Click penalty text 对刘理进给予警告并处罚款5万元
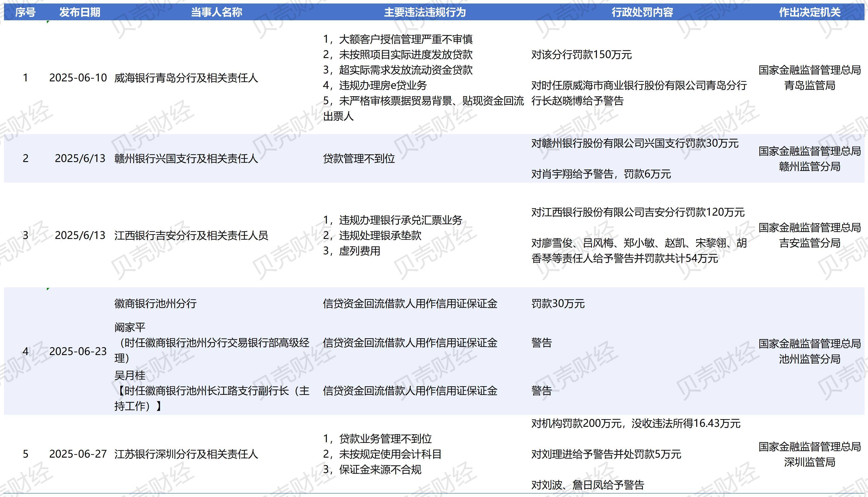Viewport: 868px width, 497px height. tap(606, 454)
